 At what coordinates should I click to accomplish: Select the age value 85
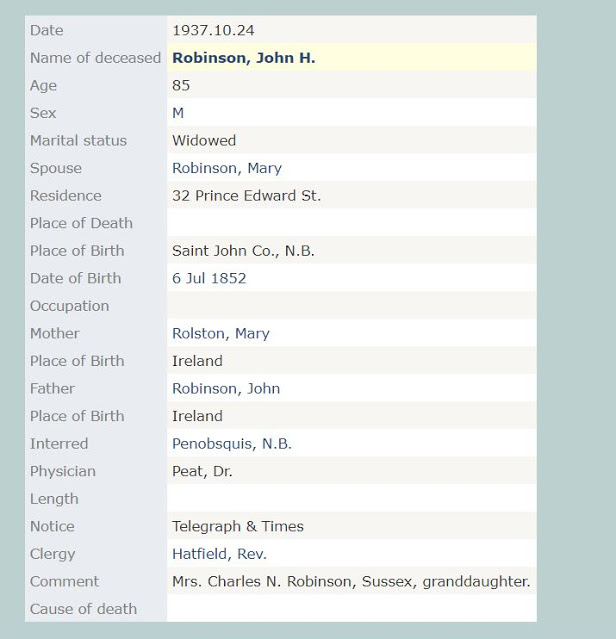point(181,86)
